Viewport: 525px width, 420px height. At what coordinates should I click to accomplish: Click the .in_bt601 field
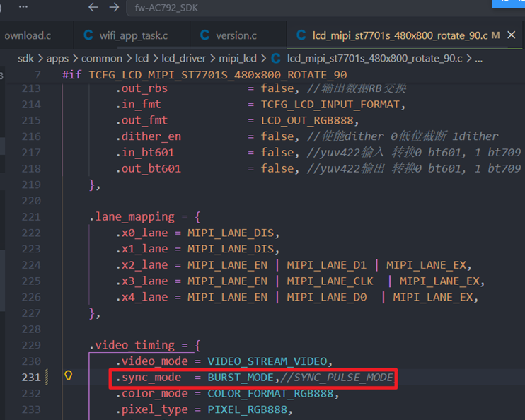[145, 153]
